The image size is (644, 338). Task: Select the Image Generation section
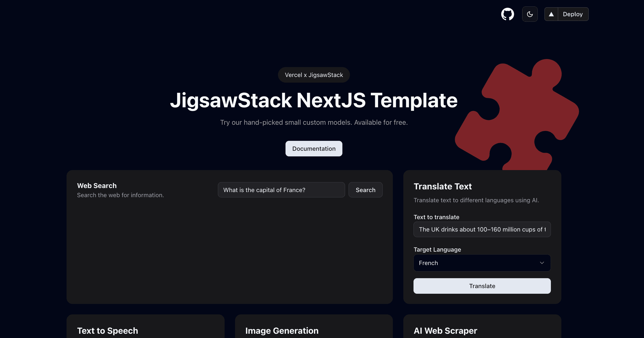282,330
